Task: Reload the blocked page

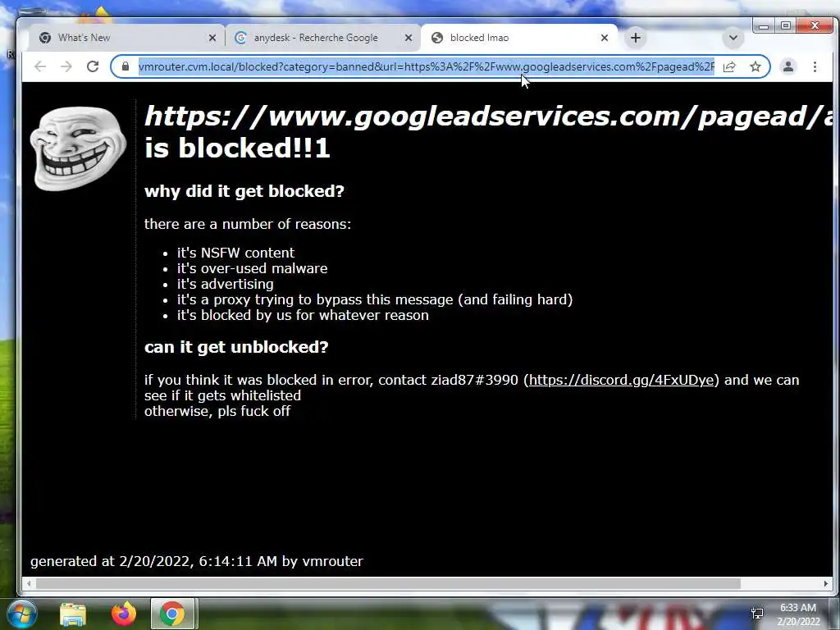Action: click(93, 66)
